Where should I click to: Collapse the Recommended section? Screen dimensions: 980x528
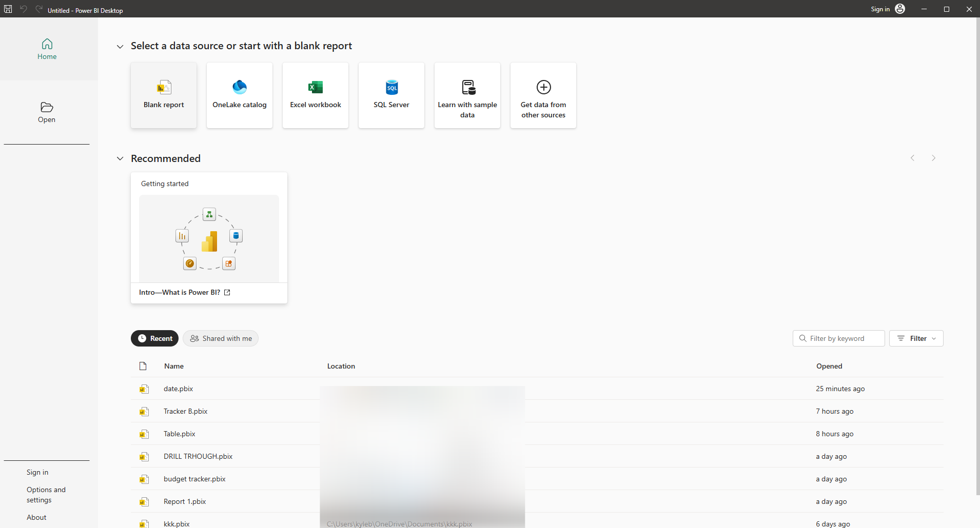coord(120,158)
